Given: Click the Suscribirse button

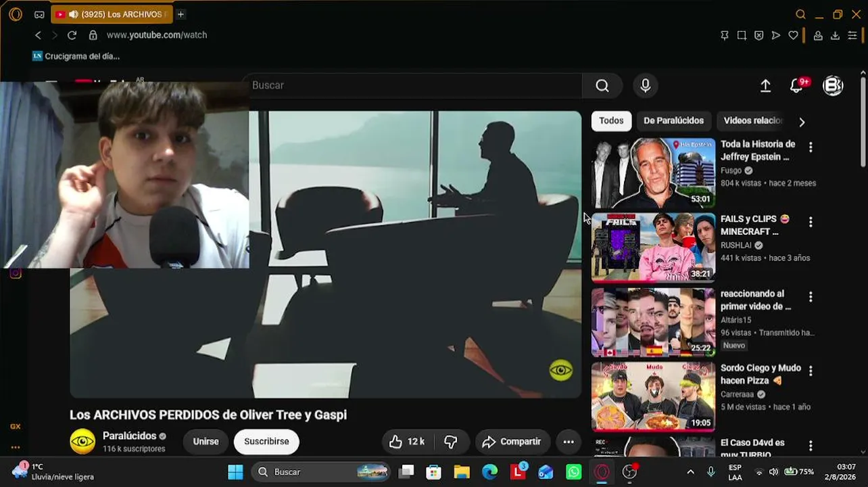Looking at the screenshot, I should pyautogui.click(x=266, y=441).
